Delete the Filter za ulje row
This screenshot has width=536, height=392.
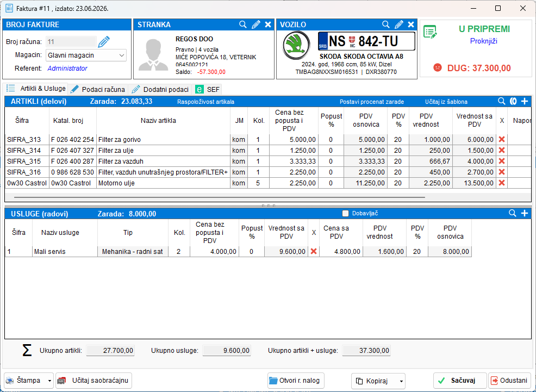(501, 151)
